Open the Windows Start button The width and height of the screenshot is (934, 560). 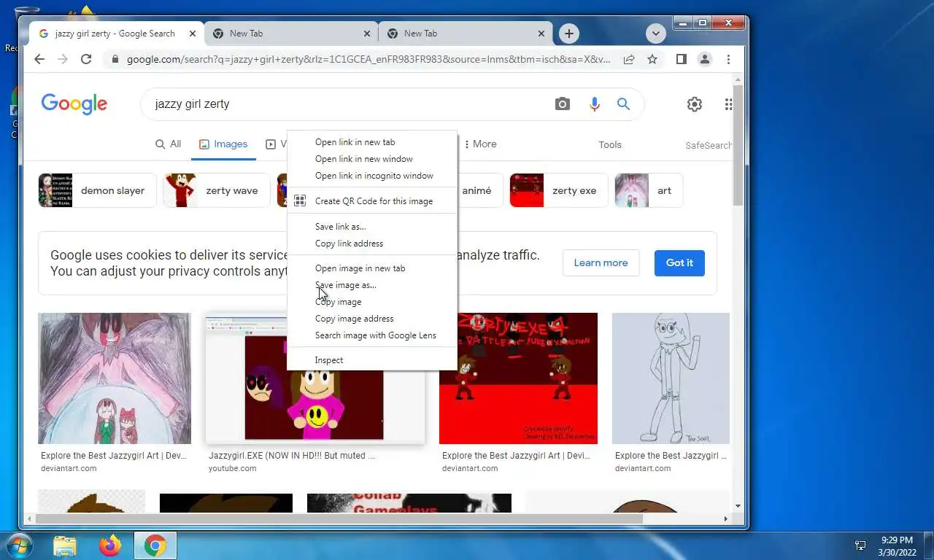(x=18, y=545)
